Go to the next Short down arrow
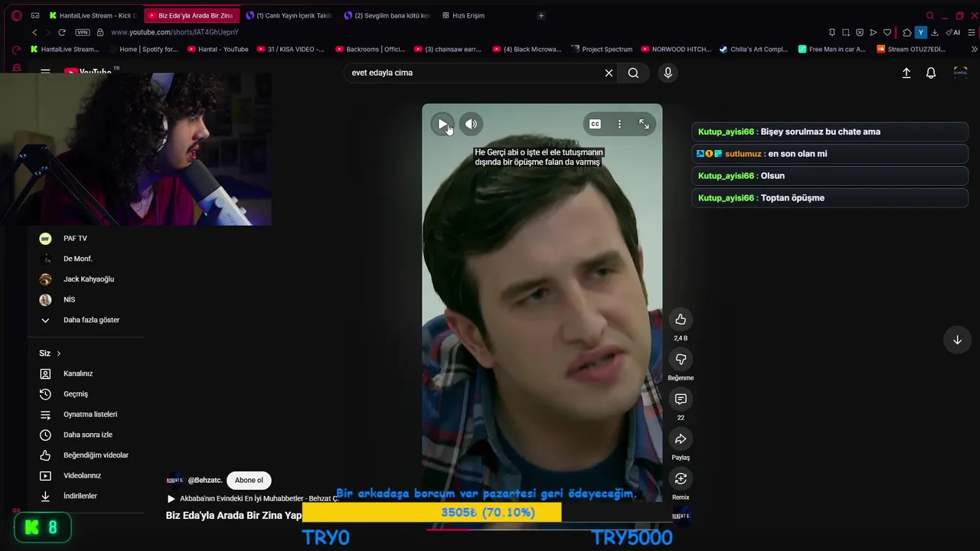980x551 pixels. pyautogui.click(x=957, y=340)
